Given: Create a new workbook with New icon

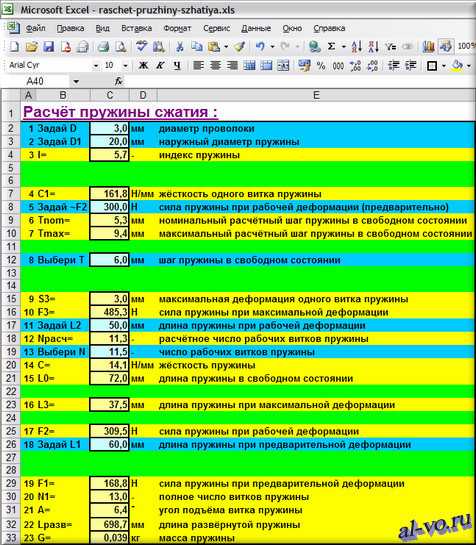Looking at the screenshot, I should click(x=14, y=46).
